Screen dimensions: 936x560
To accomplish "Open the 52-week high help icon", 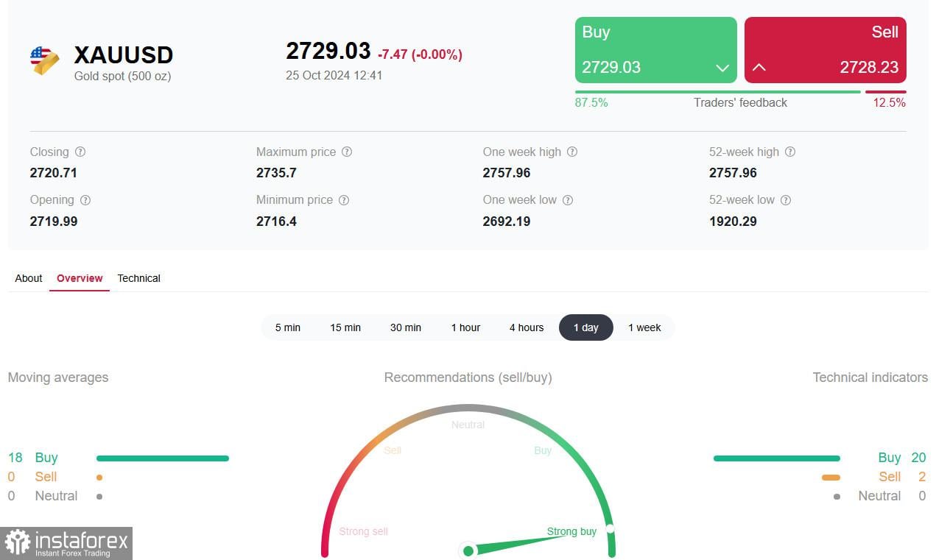I will point(790,152).
